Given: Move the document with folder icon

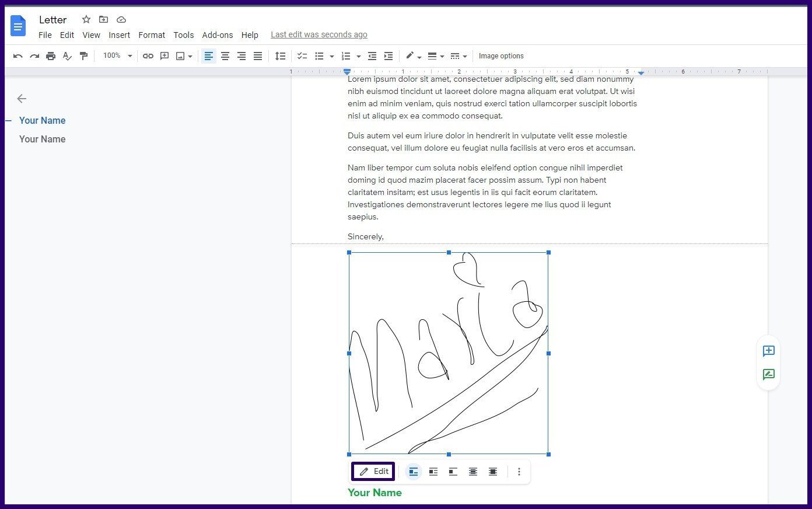Looking at the screenshot, I should 103,19.
